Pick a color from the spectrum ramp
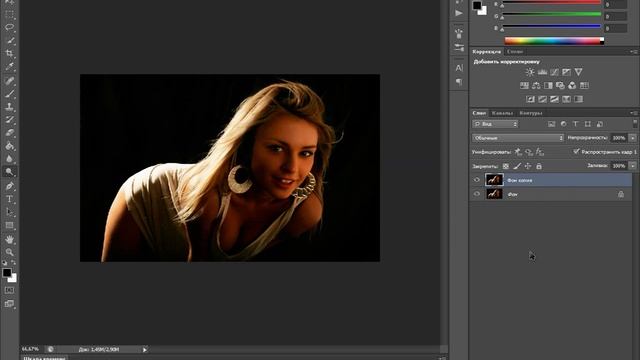Viewport: 640px width, 360px height. 554,40
